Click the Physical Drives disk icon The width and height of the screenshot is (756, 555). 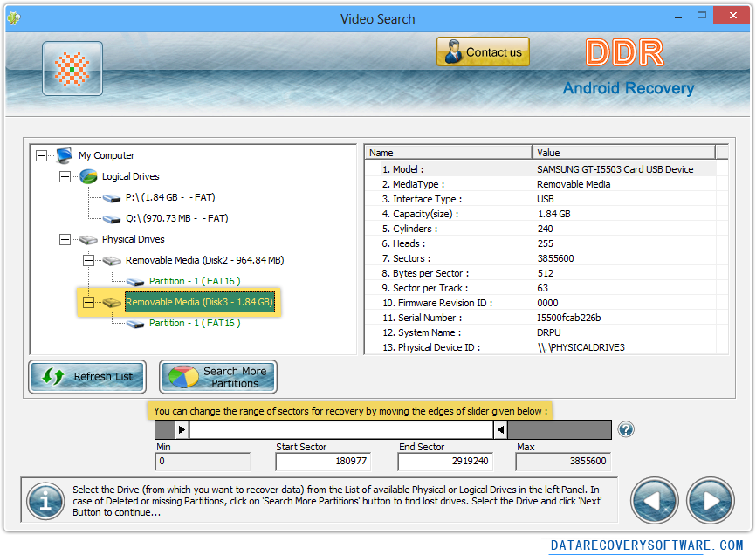point(88,239)
